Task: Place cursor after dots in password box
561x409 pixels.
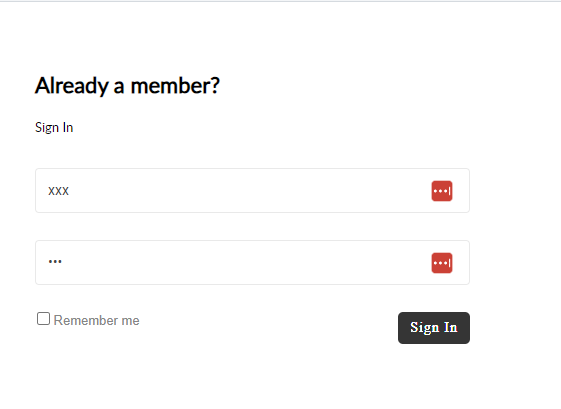Action: pos(63,262)
